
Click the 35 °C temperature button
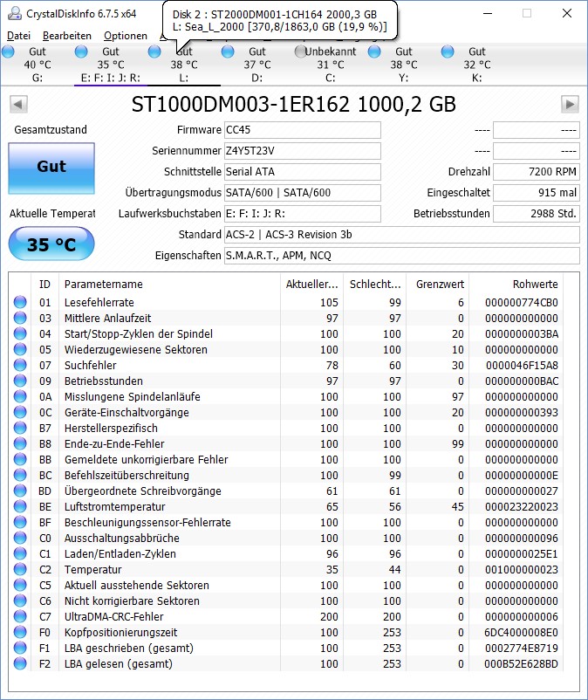(x=51, y=244)
